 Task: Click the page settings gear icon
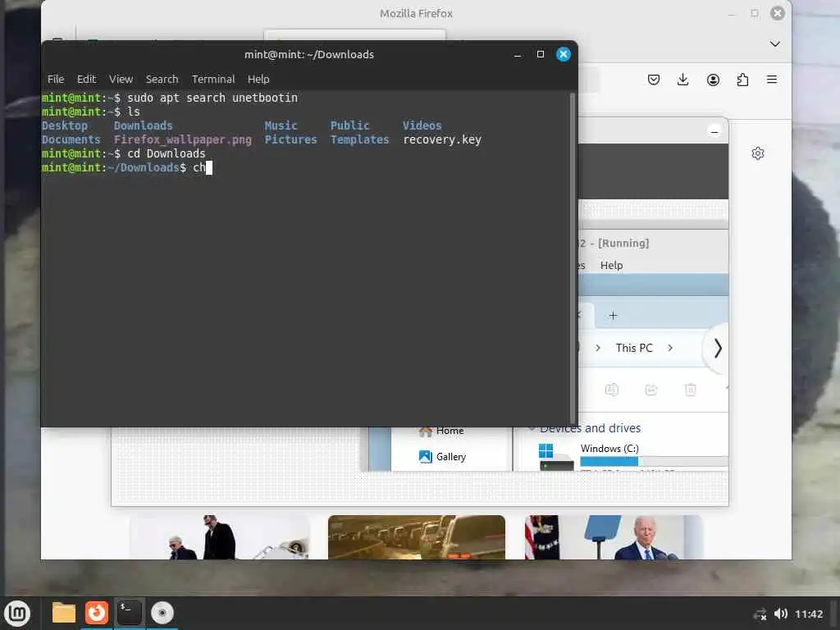point(757,153)
